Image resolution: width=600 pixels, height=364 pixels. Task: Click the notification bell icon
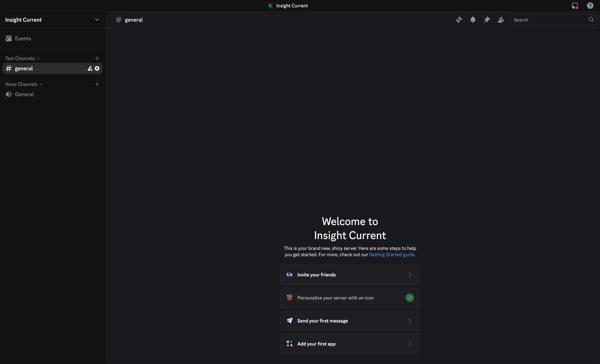pyautogui.click(x=473, y=20)
